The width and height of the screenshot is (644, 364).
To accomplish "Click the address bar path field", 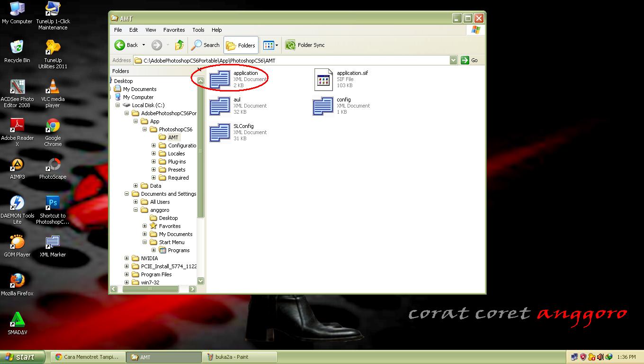I will tap(292, 60).
